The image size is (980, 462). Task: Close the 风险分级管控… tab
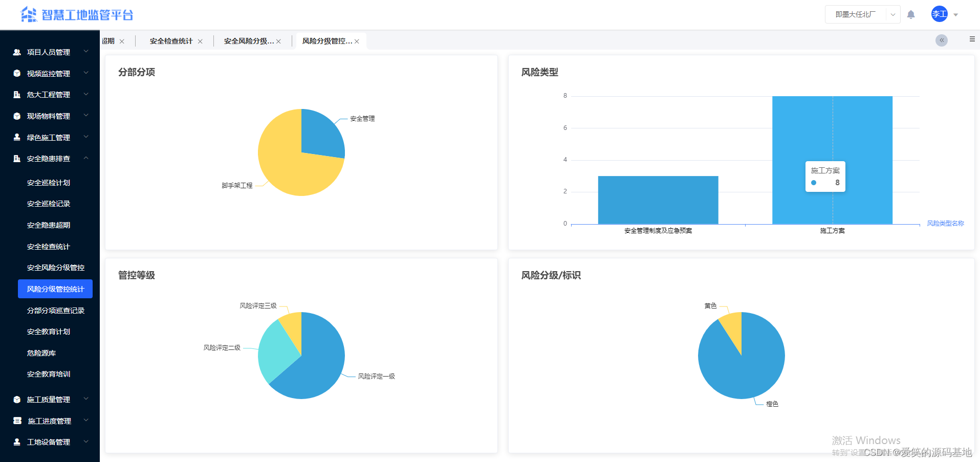pos(357,41)
